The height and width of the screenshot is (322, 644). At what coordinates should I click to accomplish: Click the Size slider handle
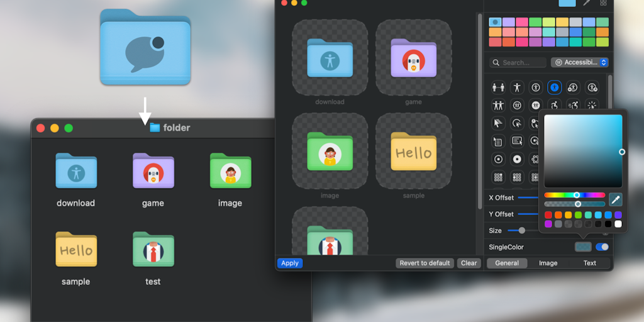(521, 230)
